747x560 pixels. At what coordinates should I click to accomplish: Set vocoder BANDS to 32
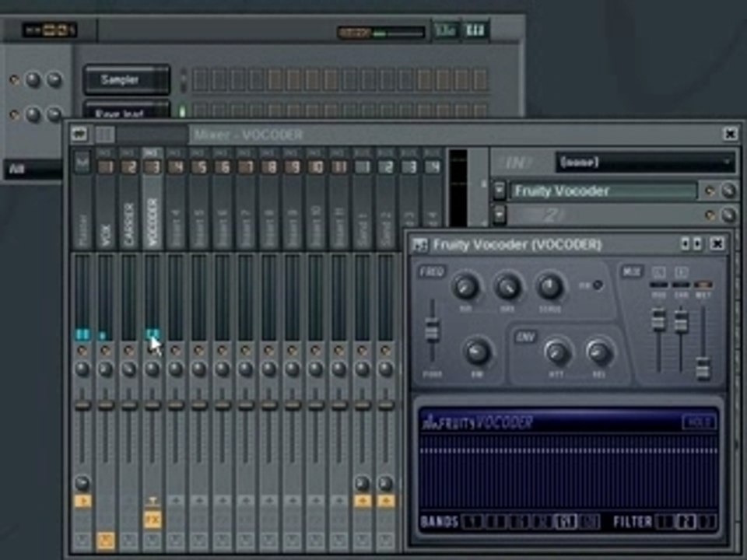tap(542, 523)
